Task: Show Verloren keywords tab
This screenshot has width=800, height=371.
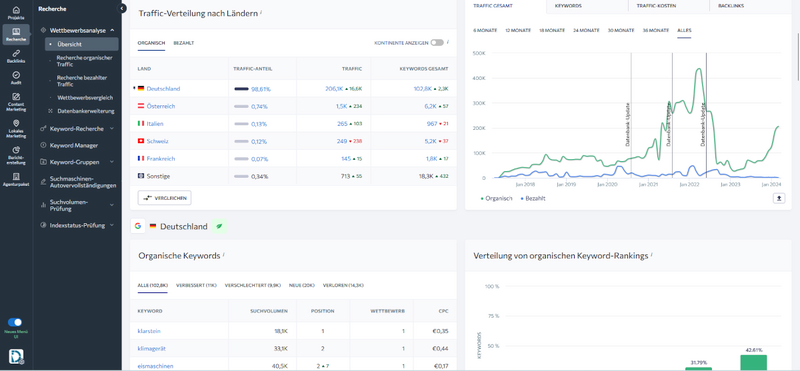Action: click(x=343, y=286)
